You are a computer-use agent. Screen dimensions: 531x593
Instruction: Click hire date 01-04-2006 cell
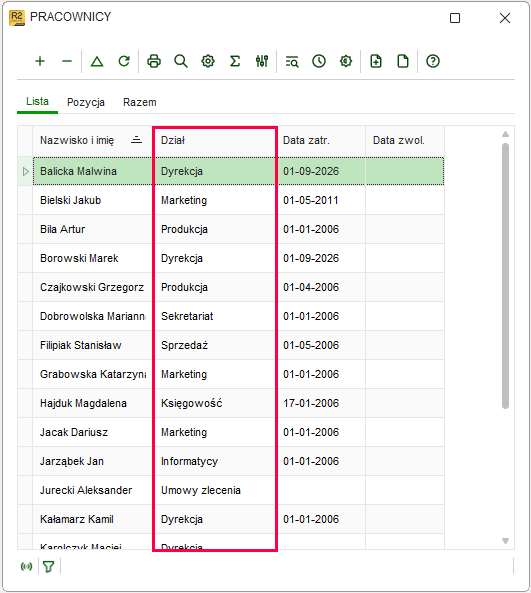click(x=321, y=287)
